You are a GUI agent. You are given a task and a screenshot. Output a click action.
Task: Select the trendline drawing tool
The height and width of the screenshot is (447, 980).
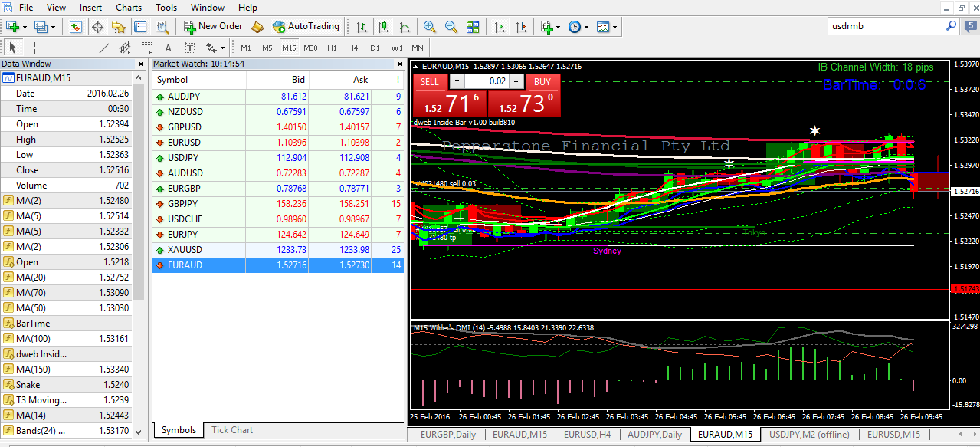(x=104, y=48)
